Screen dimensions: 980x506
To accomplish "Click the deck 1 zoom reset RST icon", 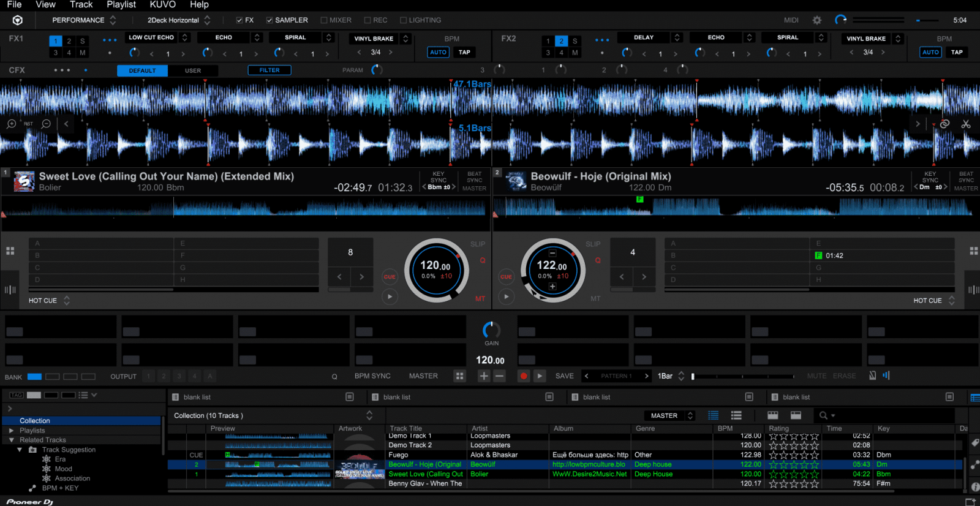I will (28, 124).
